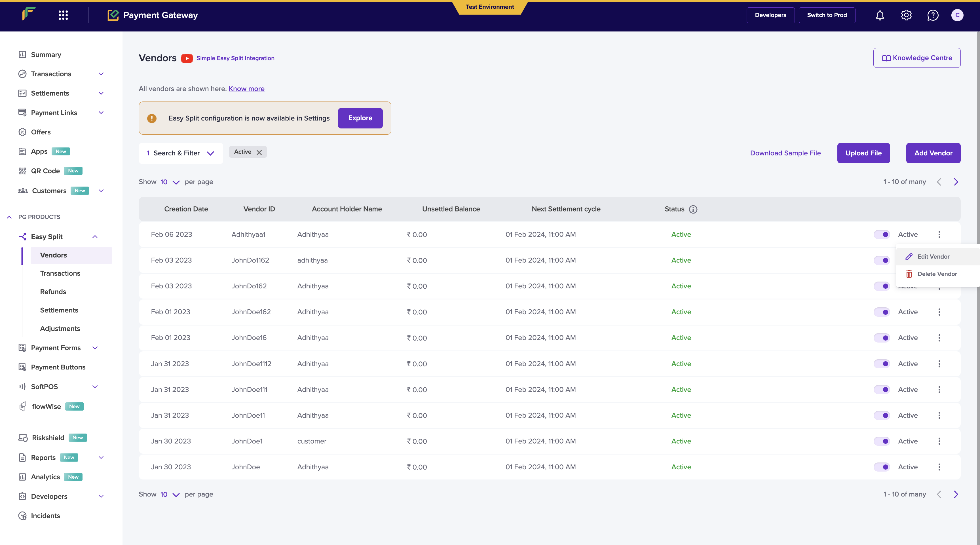Open the apps grid launcher icon
Viewport: 980px width, 545px height.
pyautogui.click(x=63, y=15)
